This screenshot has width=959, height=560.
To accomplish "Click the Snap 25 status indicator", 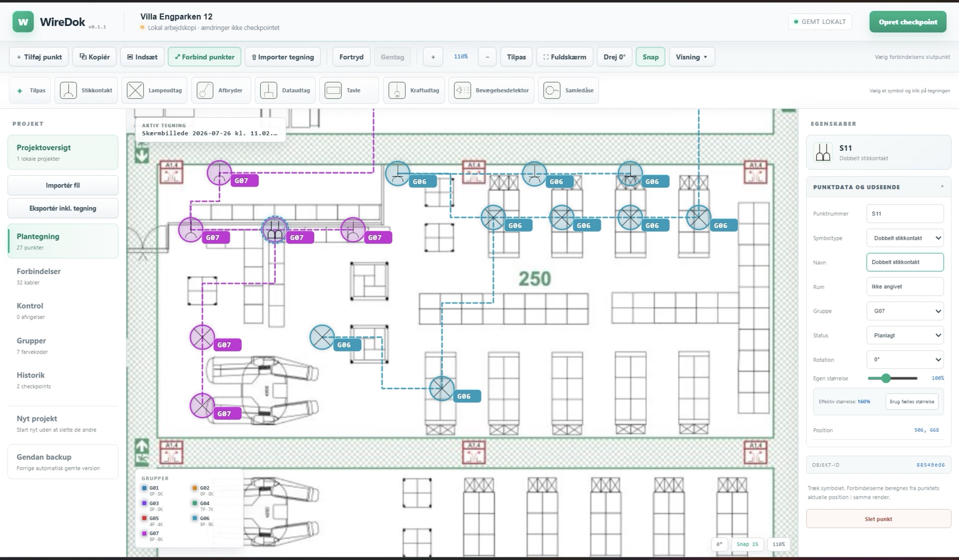I will (x=747, y=544).
